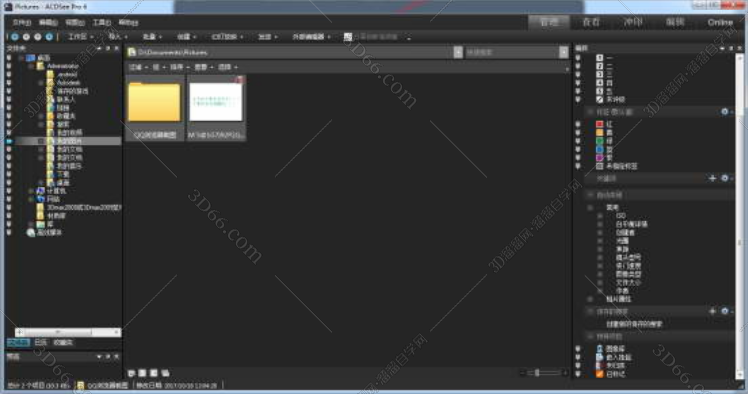Image resolution: width=748 pixels, height=394 pixels.
Task: Click the red label color swatch
Action: click(600, 124)
